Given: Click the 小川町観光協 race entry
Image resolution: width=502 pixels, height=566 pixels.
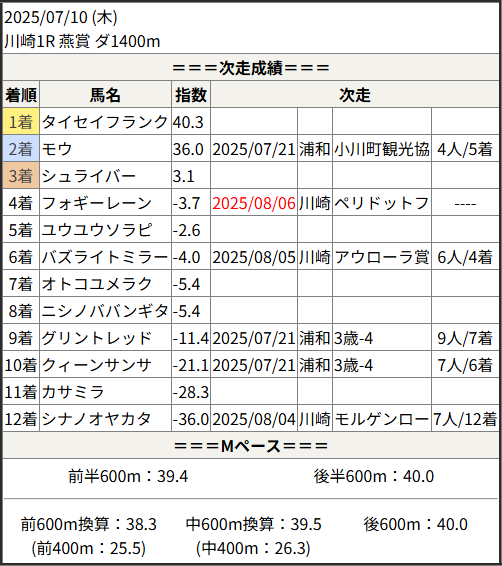Looking at the screenshot, I should click(x=381, y=149).
